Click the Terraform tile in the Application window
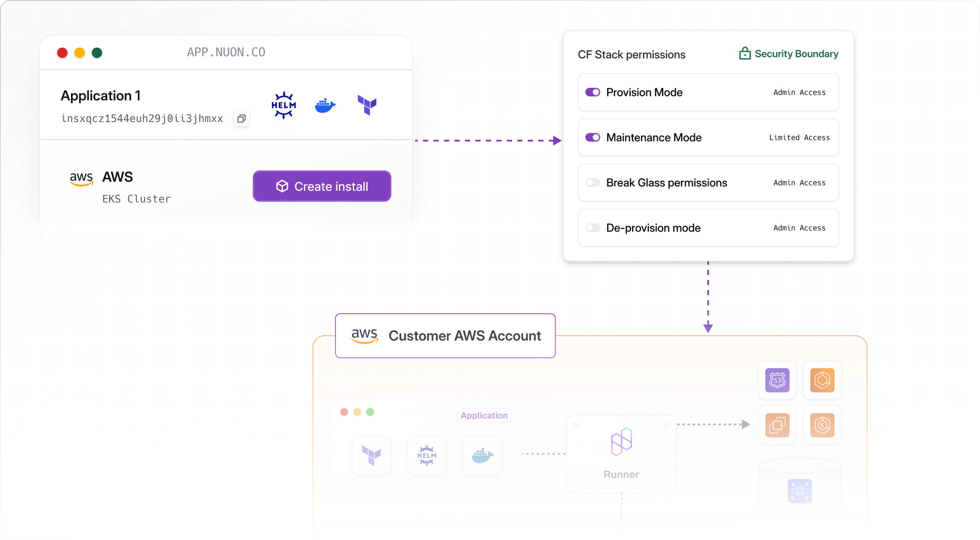This screenshot has width=980, height=540. point(371,456)
